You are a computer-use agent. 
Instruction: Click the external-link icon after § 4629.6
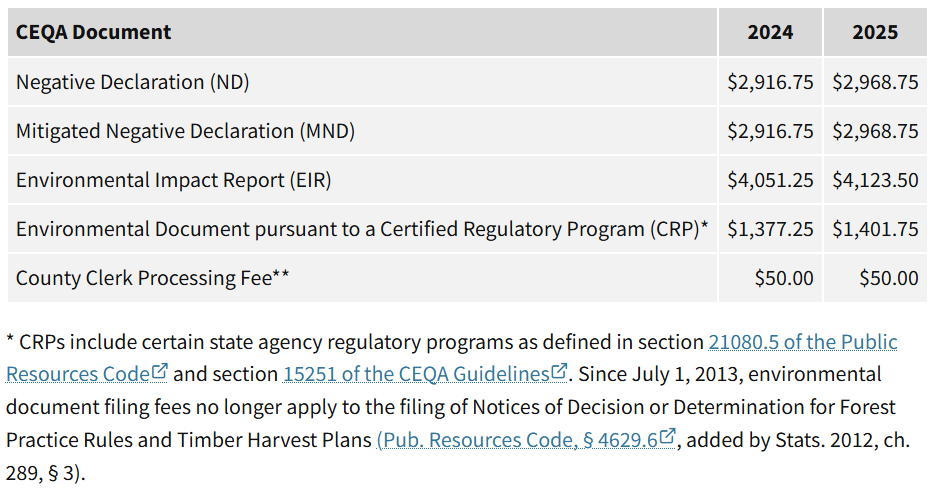(x=668, y=438)
